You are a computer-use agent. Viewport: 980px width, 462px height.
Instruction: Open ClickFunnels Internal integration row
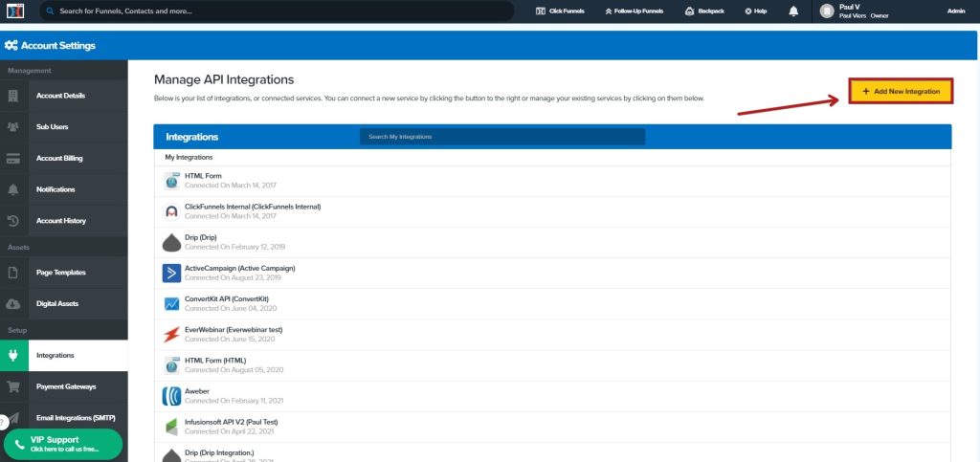click(x=552, y=211)
